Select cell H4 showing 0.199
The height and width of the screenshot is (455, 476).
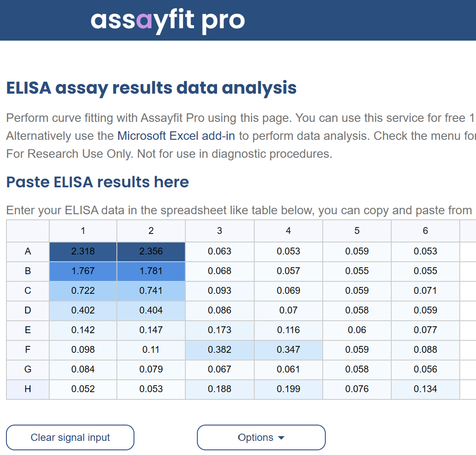tap(288, 389)
